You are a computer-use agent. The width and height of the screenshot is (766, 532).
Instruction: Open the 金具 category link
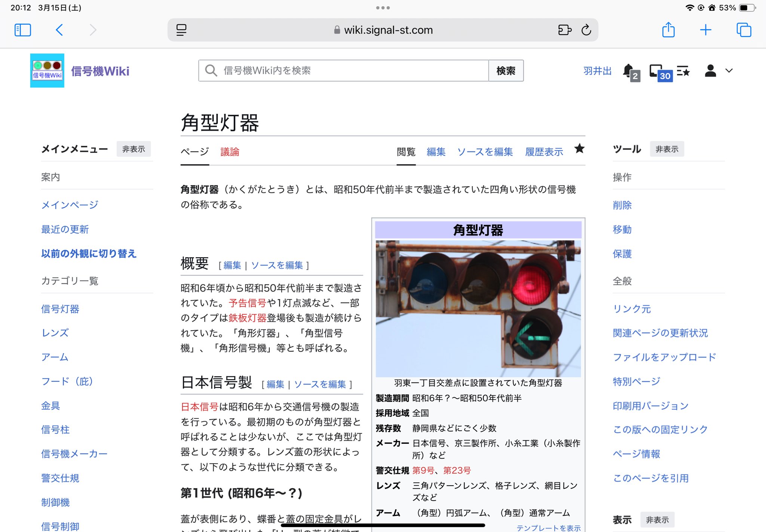point(50,406)
